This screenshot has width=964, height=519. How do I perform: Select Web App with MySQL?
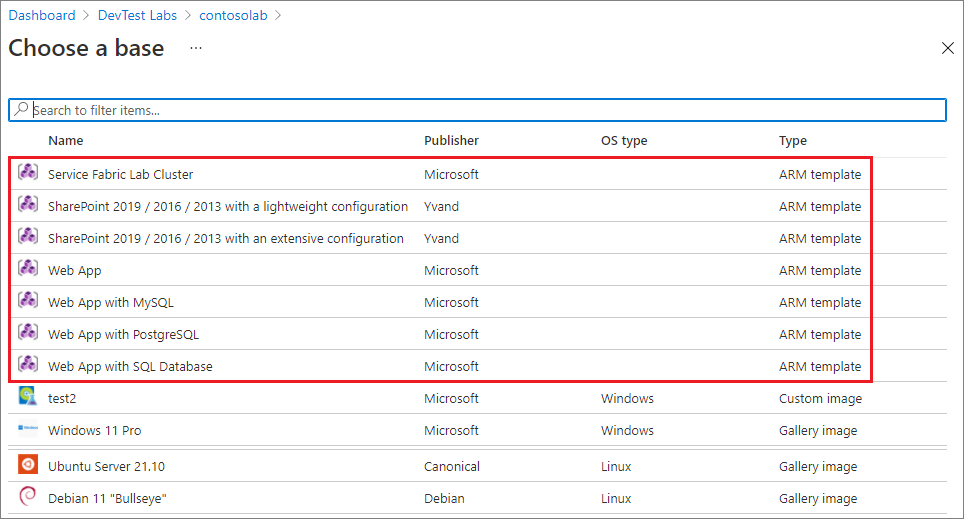111,303
